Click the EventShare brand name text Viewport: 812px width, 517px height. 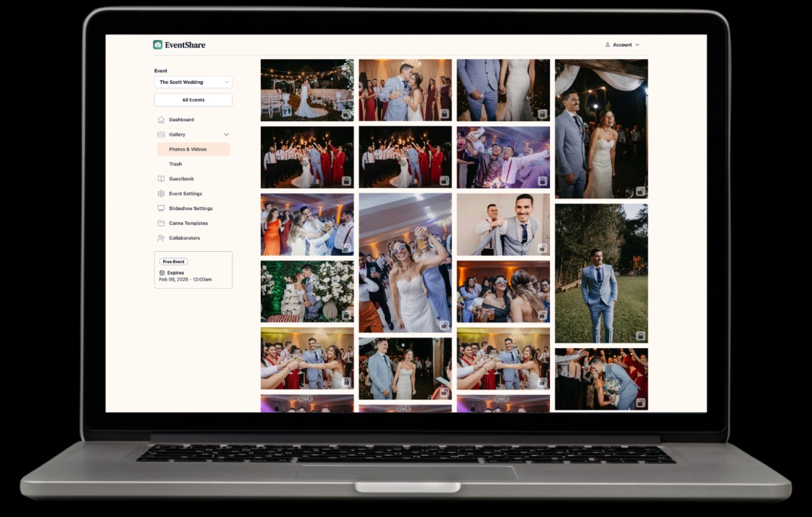185,45
